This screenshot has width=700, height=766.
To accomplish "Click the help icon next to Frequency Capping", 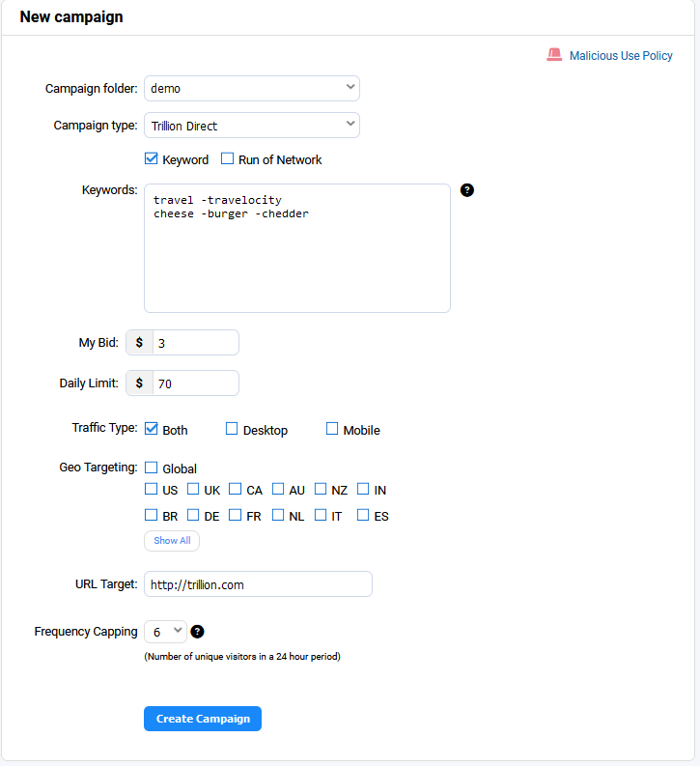I will [197, 632].
